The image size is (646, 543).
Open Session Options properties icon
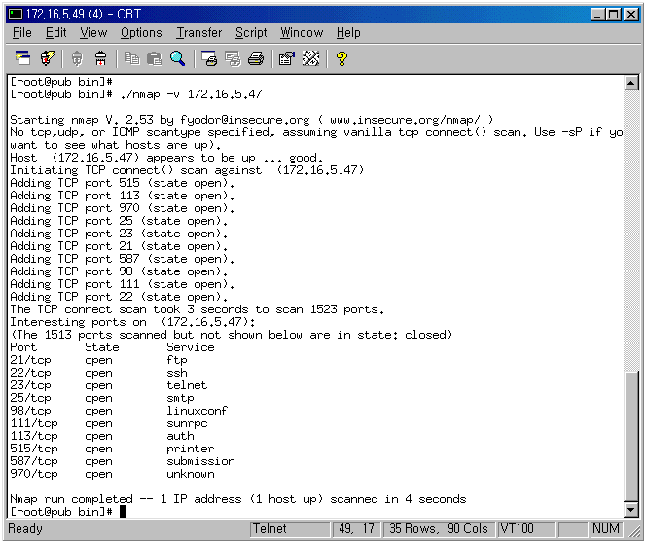(287, 59)
